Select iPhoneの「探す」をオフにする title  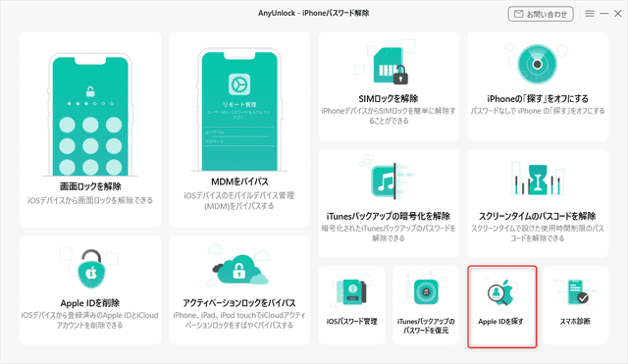click(x=538, y=98)
